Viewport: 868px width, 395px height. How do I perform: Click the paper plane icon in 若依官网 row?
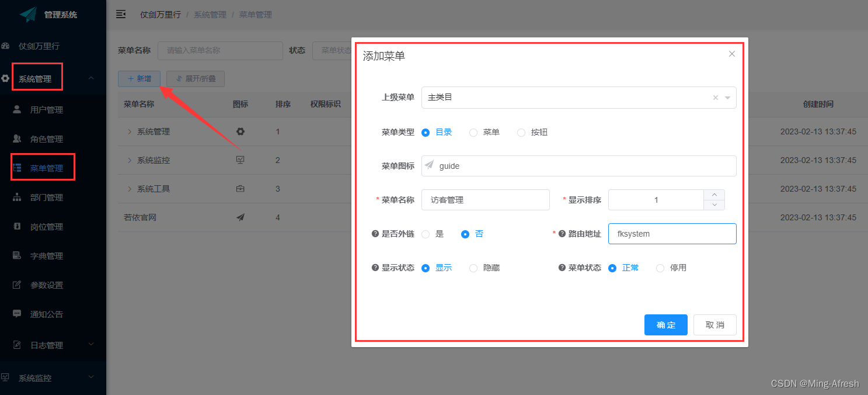[240, 217]
